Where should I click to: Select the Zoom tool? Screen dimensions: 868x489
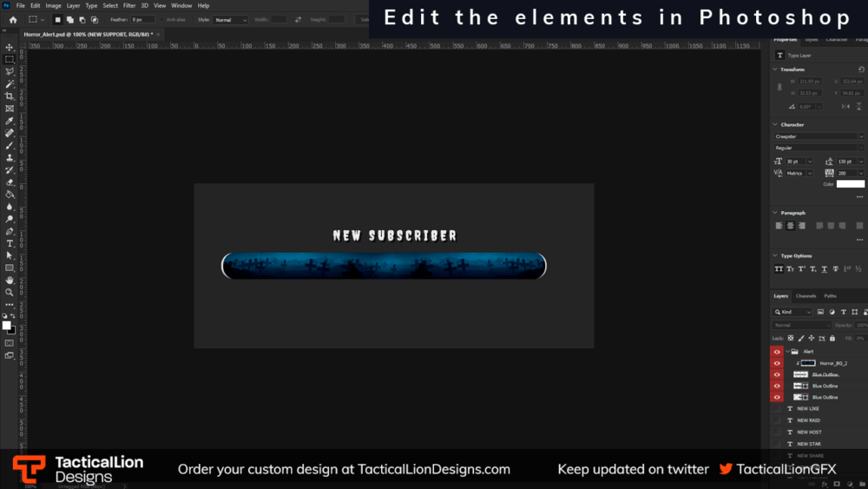point(10,292)
